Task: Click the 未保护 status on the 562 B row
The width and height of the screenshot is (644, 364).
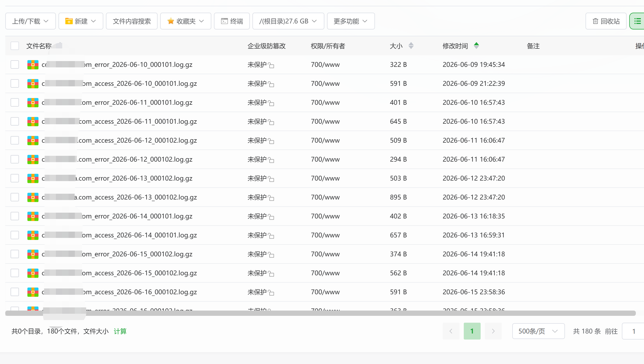Action: pyautogui.click(x=257, y=273)
